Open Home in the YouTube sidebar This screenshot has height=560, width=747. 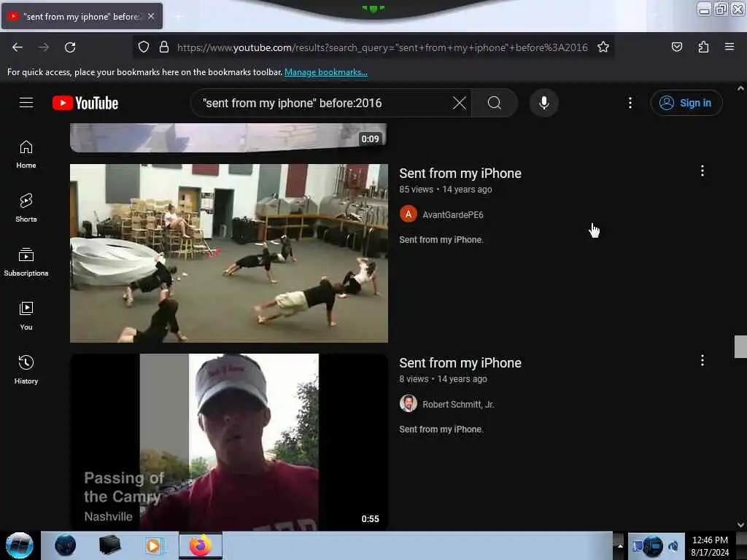[x=26, y=155]
